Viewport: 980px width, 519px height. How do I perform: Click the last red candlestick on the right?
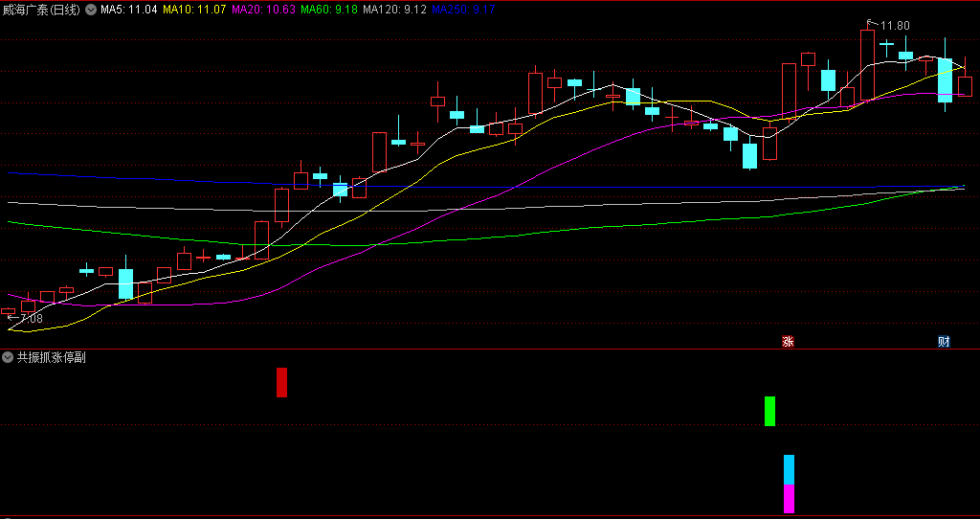(965, 86)
